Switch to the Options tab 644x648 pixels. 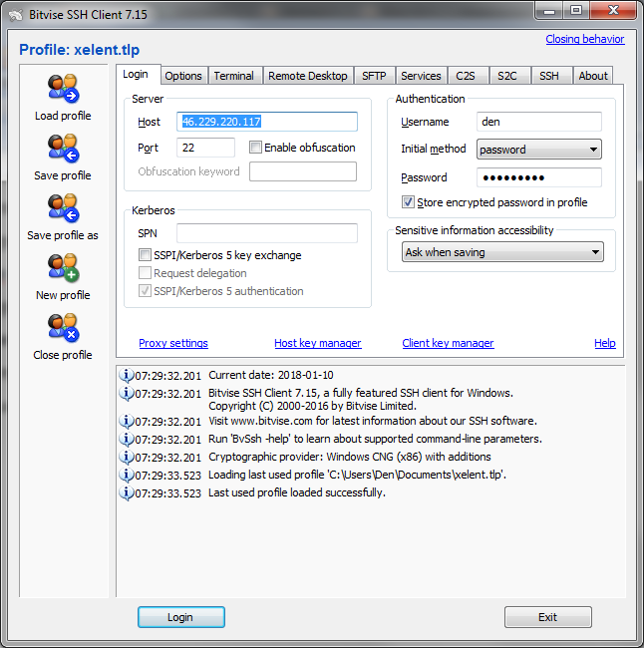(183, 76)
